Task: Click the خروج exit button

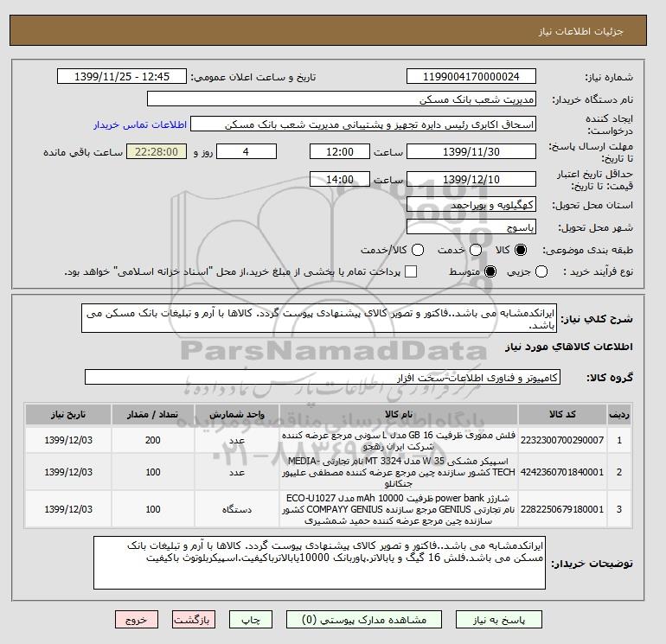Action: point(137,620)
